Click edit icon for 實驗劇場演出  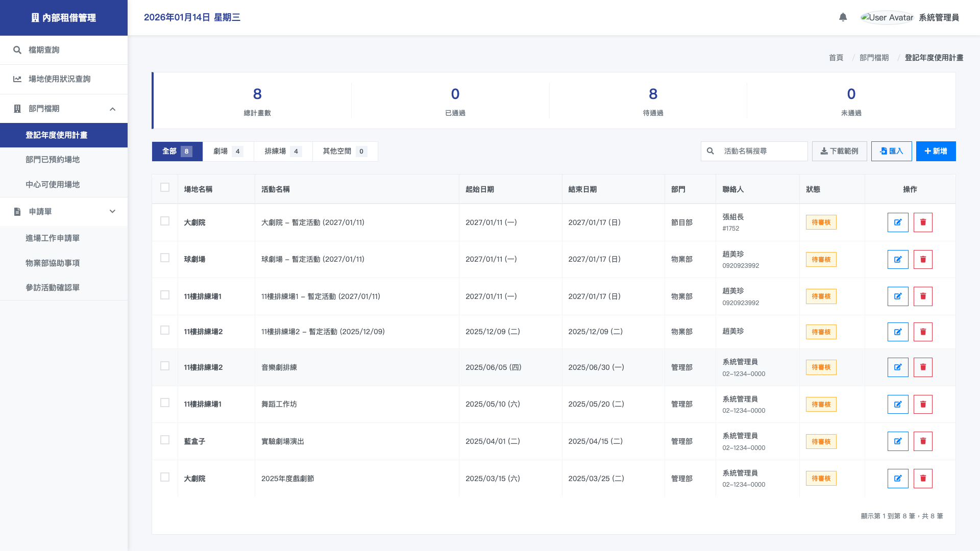(897, 441)
